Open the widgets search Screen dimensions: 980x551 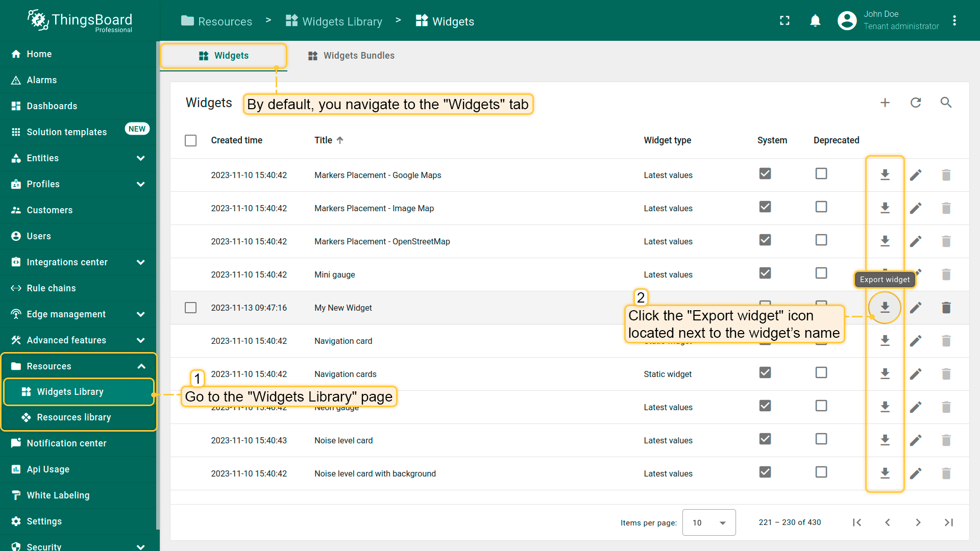click(x=946, y=103)
